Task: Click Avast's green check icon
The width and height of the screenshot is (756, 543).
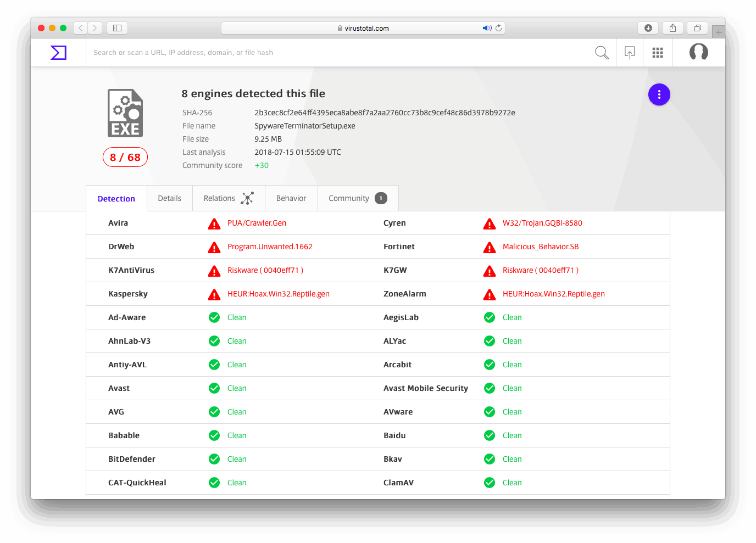Action: tap(214, 388)
